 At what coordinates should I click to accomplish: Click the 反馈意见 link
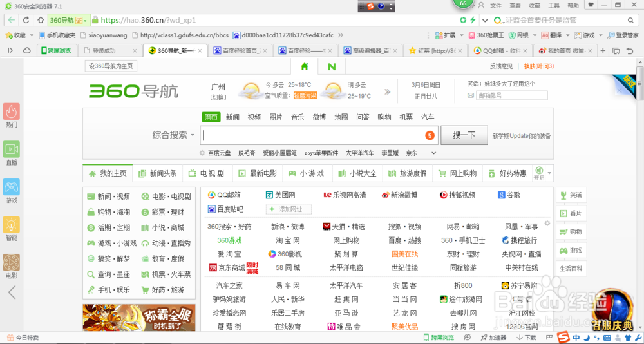coord(501,66)
